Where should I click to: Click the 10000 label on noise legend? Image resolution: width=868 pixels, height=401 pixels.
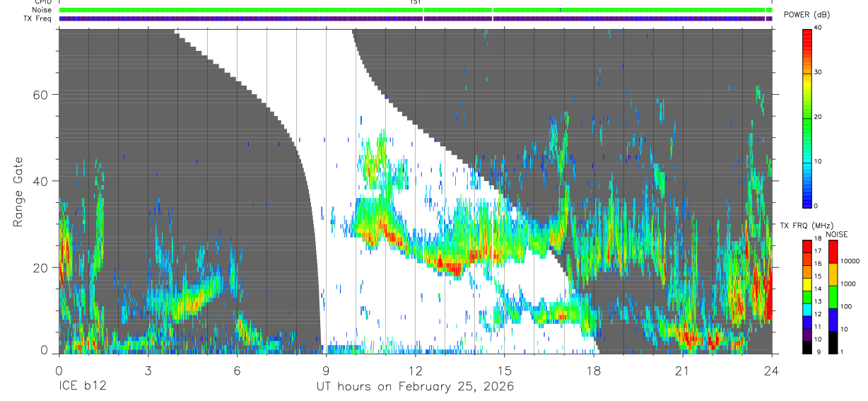[x=850, y=261]
